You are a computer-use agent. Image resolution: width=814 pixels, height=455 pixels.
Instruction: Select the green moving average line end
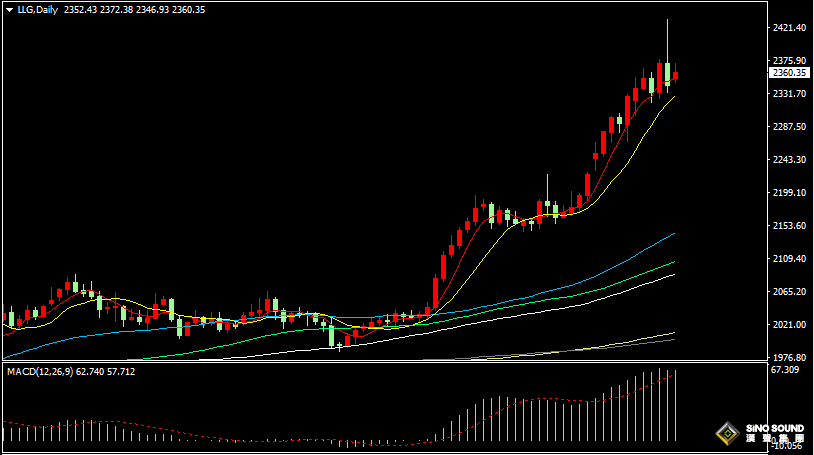[x=673, y=263]
